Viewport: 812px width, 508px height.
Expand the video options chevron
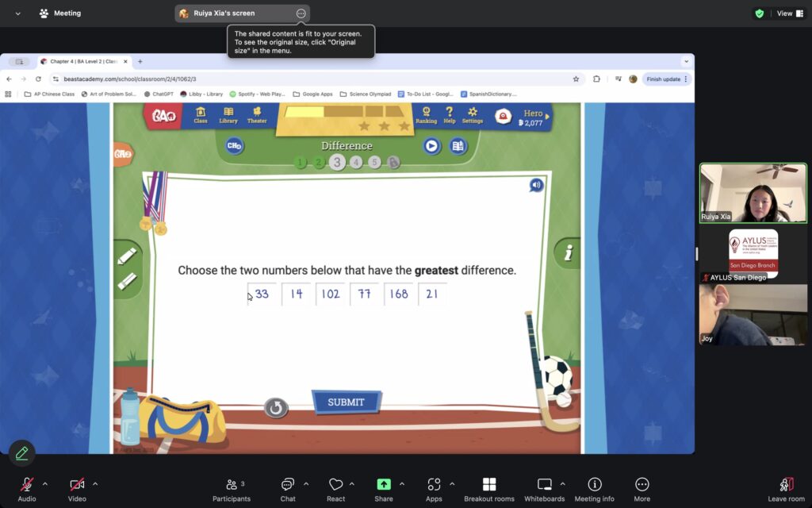95,483
